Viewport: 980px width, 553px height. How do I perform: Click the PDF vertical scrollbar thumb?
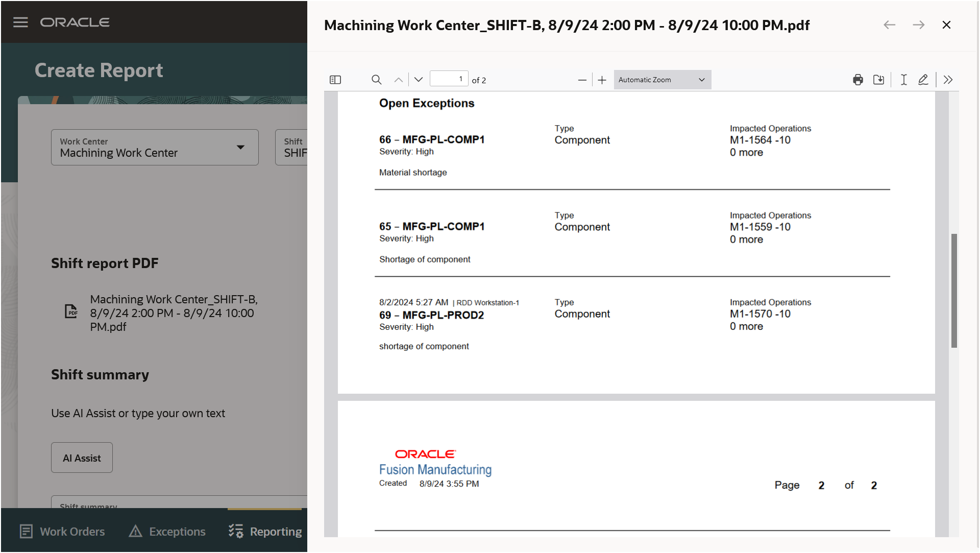tap(953, 291)
